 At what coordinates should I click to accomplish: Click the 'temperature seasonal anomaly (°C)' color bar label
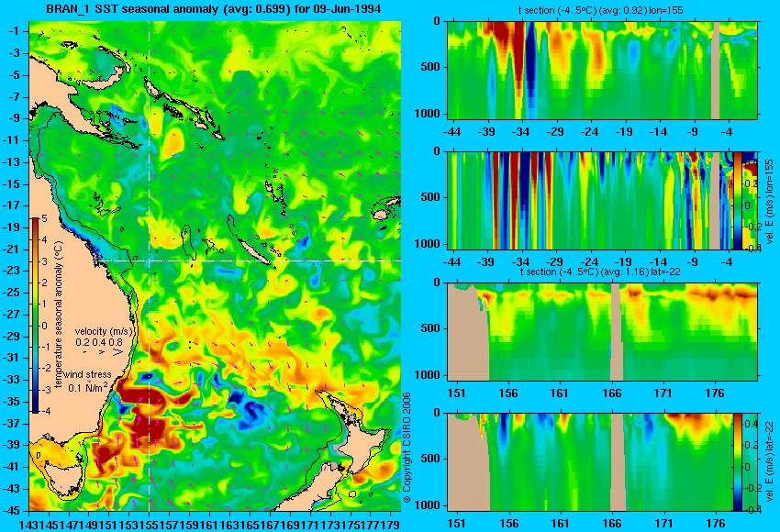point(58,315)
